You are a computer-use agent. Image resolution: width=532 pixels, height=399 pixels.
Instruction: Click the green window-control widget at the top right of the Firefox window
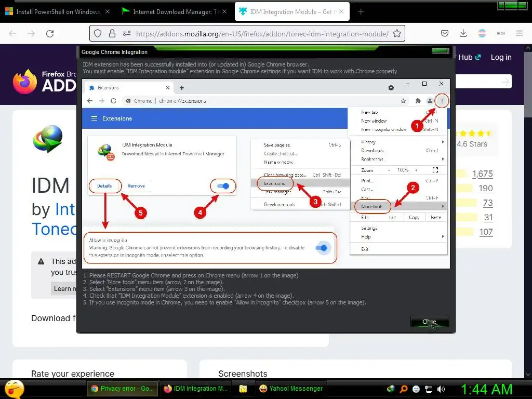(x=512, y=5)
